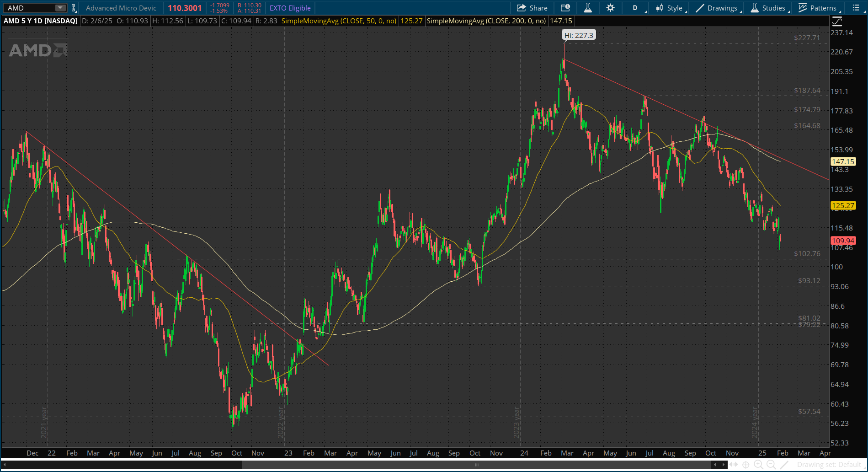Click the zoom out magnifier icon
Image resolution: width=868 pixels, height=472 pixels.
click(x=771, y=465)
